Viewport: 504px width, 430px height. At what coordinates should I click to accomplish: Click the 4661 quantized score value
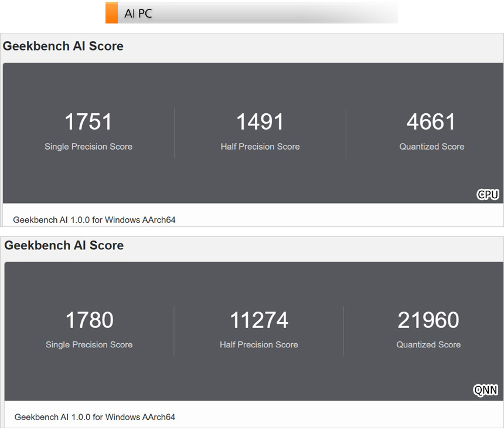(431, 122)
